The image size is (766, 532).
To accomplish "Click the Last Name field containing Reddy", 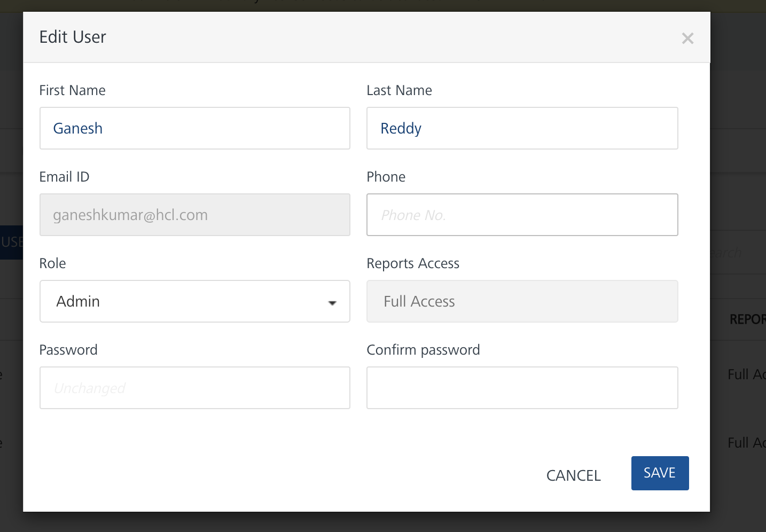I will (522, 128).
